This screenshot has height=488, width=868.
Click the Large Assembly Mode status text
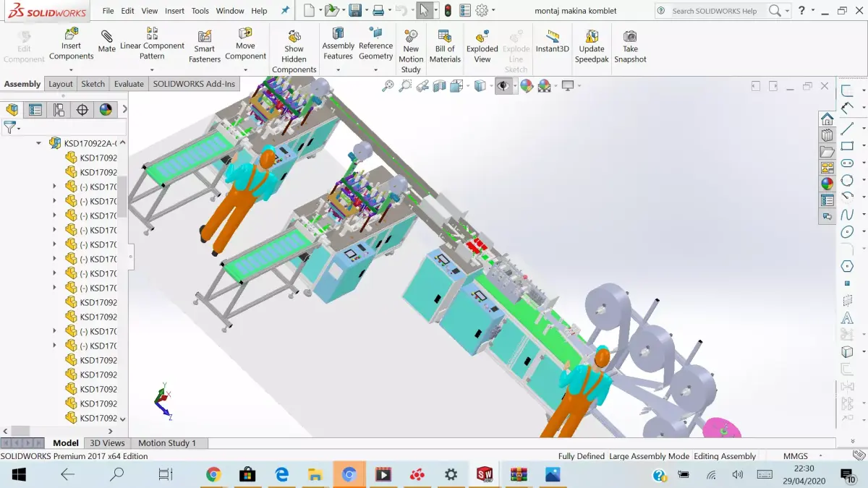[x=649, y=456]
